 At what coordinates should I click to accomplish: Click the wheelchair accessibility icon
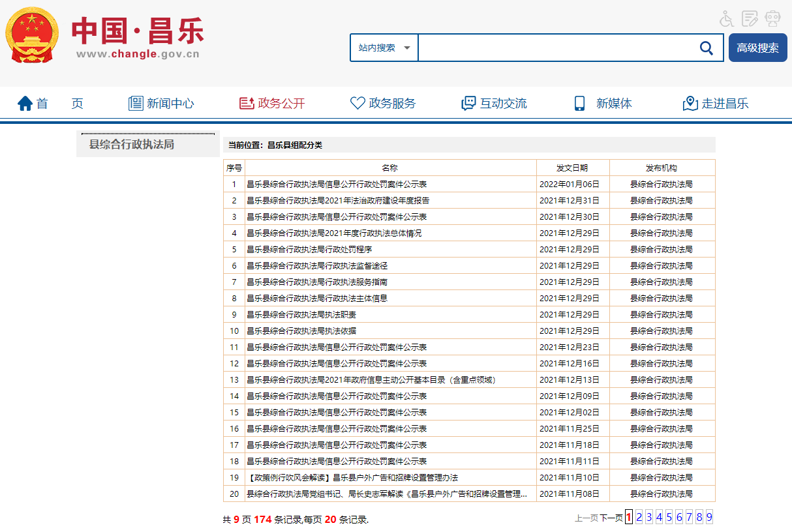click(x=727, y=18)
